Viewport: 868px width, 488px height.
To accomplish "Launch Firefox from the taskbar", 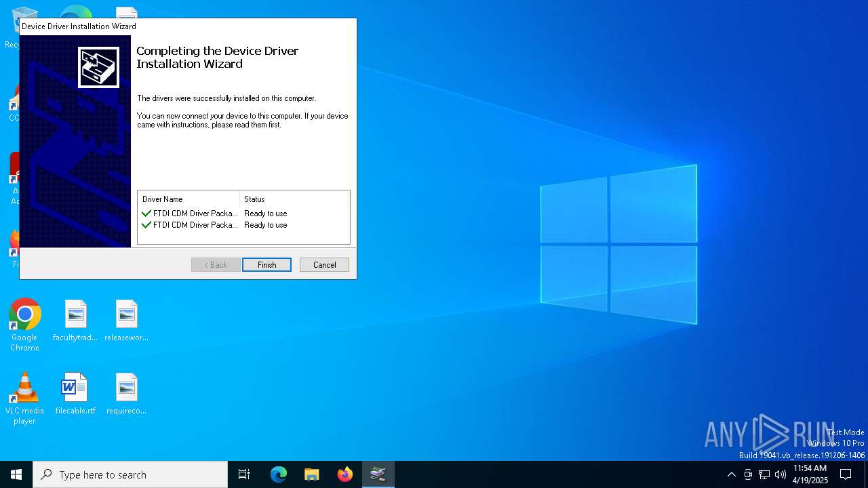I will 345,474.
